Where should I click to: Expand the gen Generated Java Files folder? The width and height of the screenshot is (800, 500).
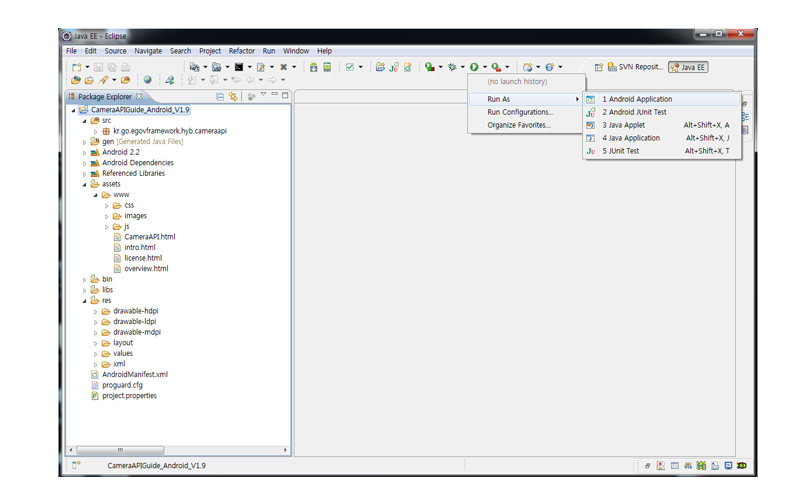(x=85, y=142)
